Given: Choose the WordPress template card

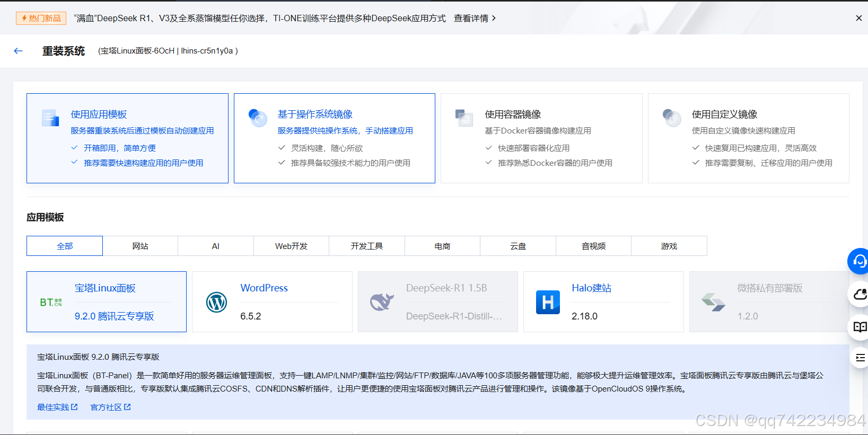Looking at the screenshot, I should tap(272, 301).
